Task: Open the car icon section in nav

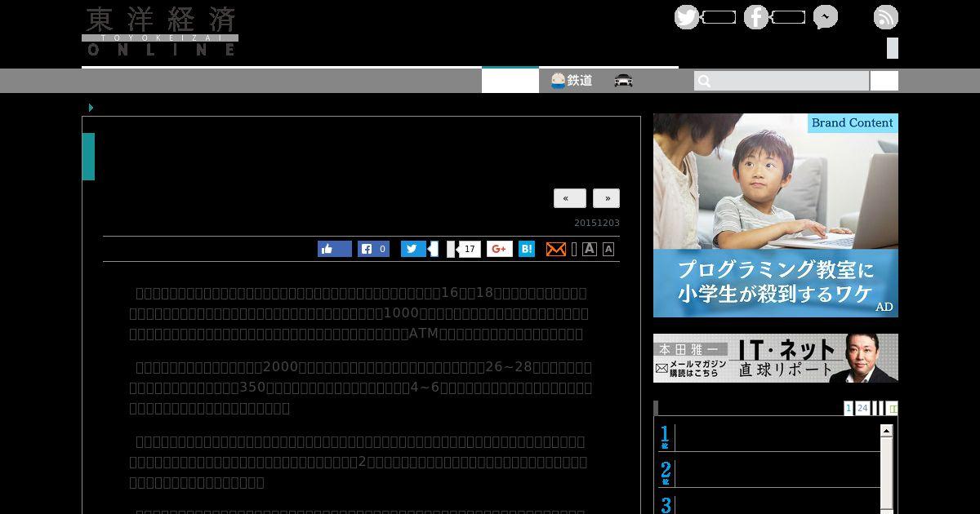Action: pyautogui.click(x=624, y=81)
